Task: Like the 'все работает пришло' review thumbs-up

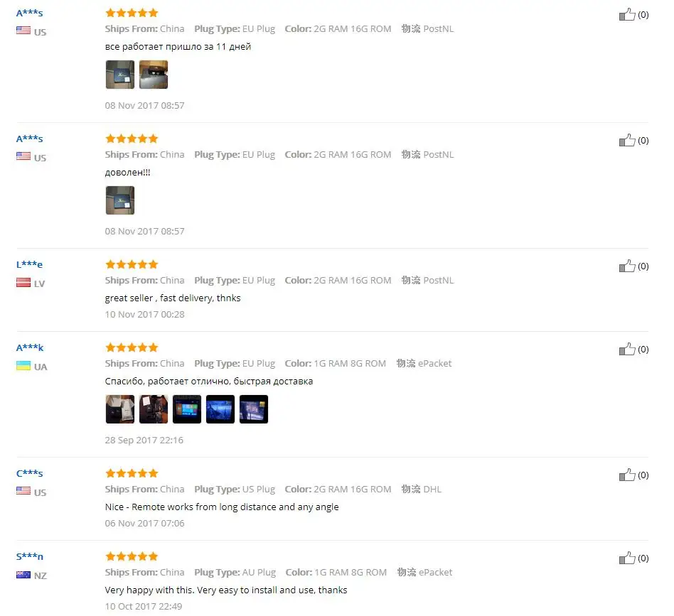Action: point(626,15)
